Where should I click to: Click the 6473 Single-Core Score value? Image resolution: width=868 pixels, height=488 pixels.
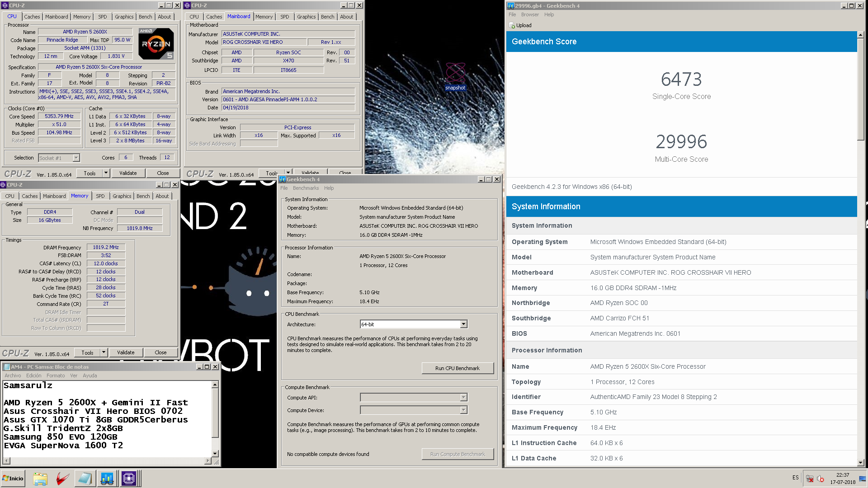coord(681,80)
